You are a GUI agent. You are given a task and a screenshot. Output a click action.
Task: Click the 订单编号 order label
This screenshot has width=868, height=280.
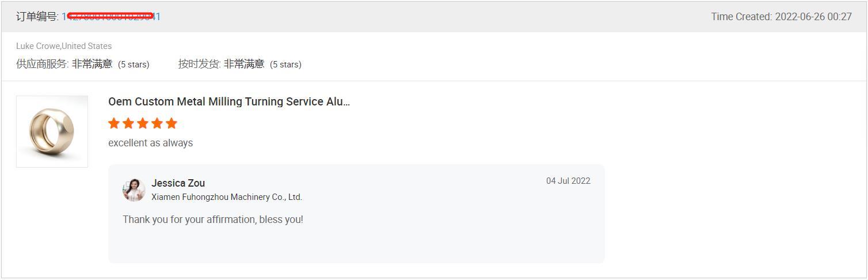point(37,17)
